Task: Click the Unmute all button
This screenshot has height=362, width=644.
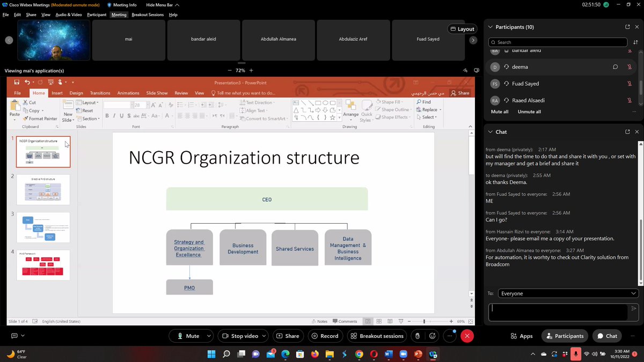Action: [x=529, y=112]
